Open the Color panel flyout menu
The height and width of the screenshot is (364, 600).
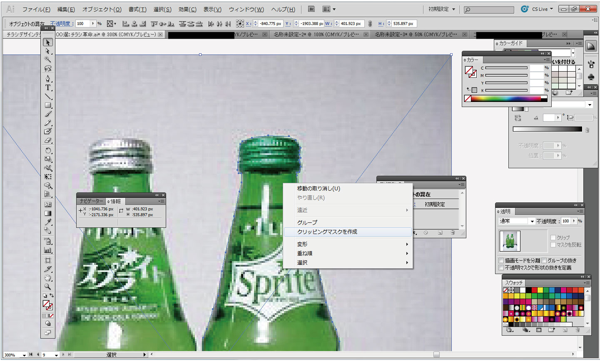click(x=547, y=60)
